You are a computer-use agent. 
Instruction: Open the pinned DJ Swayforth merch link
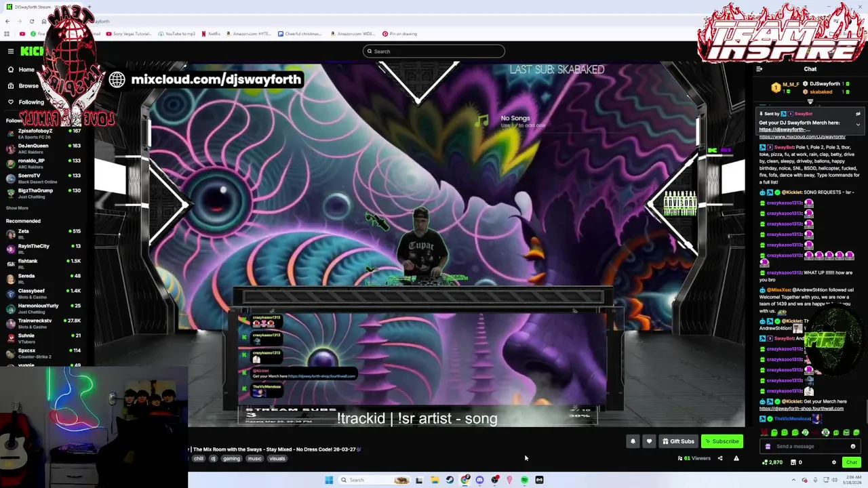tap(783, 129)
